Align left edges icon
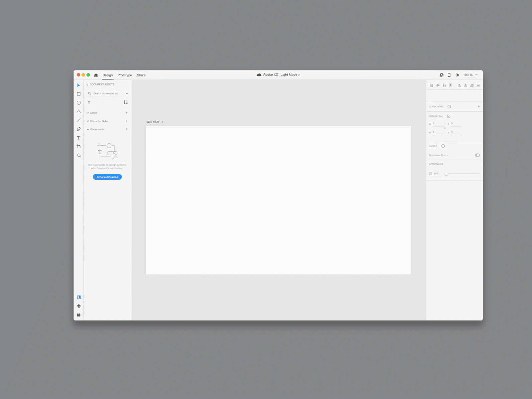The width and height of the screenshot is (532, 399). pyautogui.click(x=460, y=85)
